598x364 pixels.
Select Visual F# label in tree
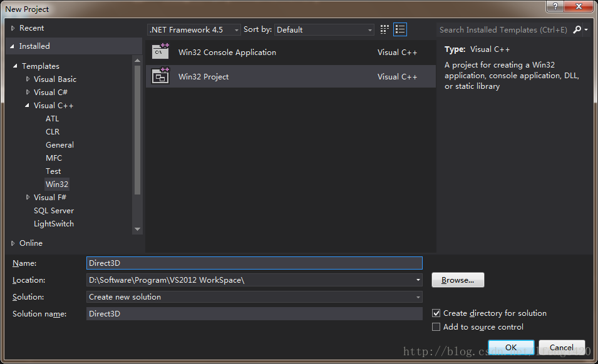(50, 197)
